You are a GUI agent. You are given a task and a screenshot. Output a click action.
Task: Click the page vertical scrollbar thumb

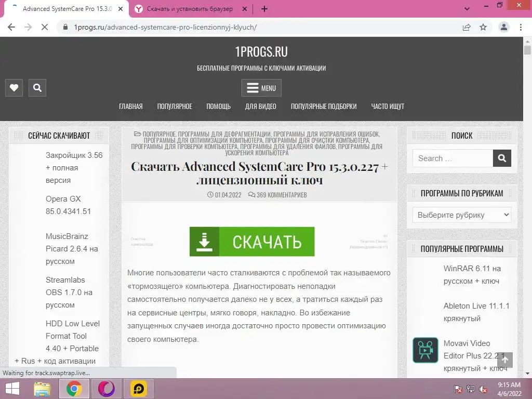pos(527,50)
